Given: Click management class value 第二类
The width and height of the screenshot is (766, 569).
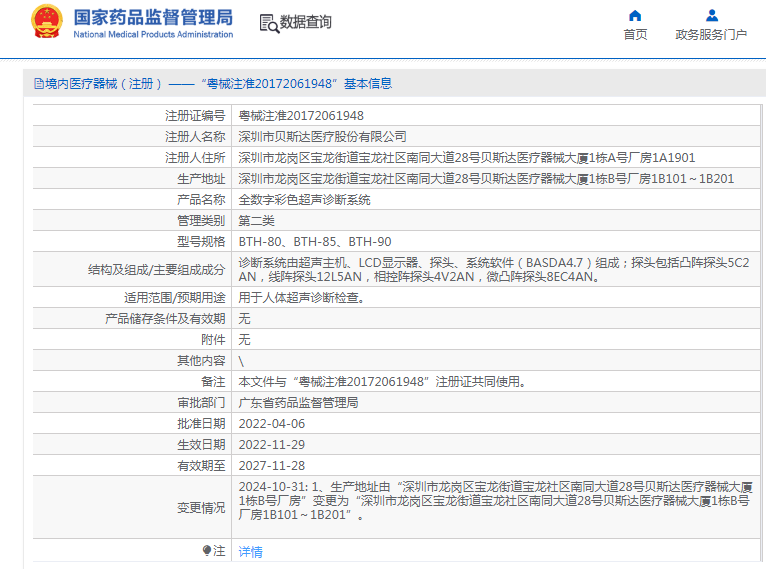Looking at the screenshot, I should point(256,221).
